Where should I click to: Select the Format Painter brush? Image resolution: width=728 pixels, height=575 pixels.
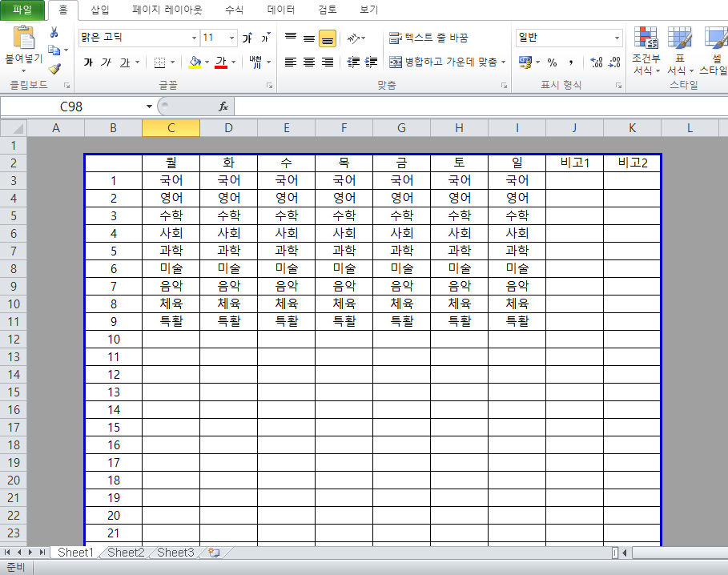coord(54,69)
